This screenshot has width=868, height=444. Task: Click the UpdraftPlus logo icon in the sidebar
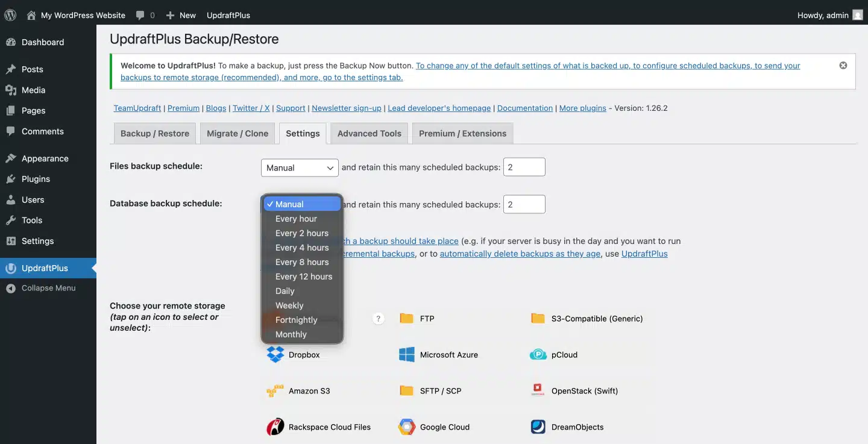(11, 268)
